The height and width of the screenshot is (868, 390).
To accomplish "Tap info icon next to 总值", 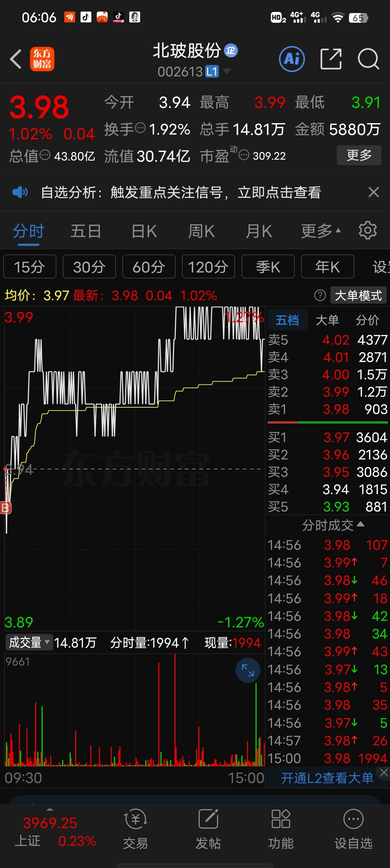I will [x=45, y=155].
